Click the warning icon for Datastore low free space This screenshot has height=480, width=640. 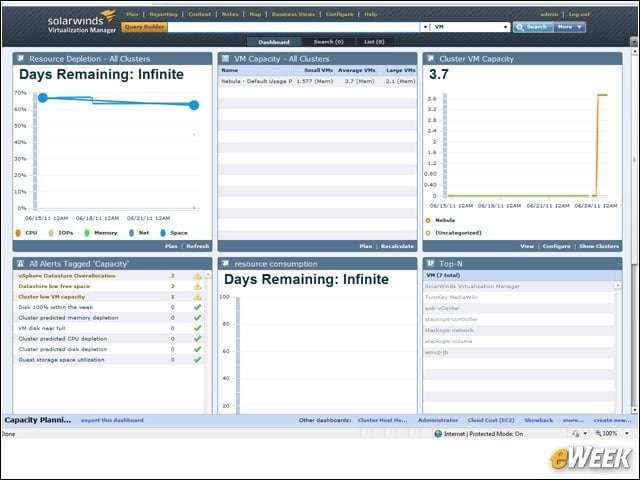[198, 287]
